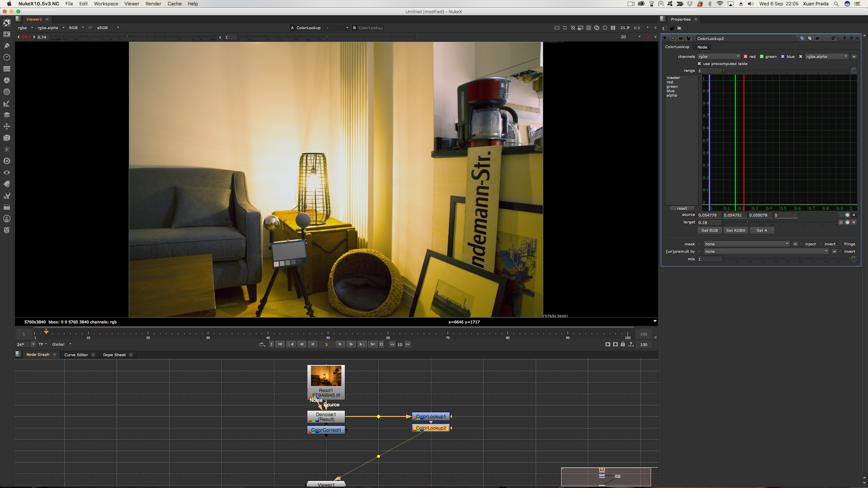868x488 pixels.
Task: Open the 2D view mode dropdown
Action: 631,37
